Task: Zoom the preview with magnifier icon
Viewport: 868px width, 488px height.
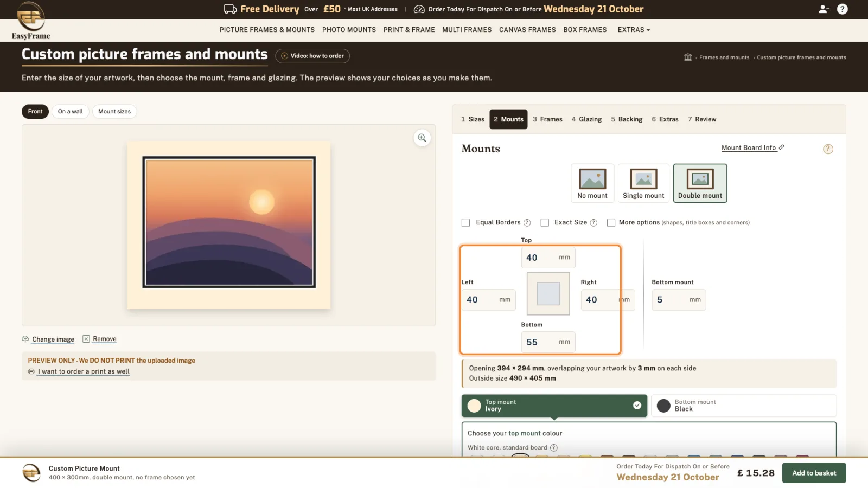Action: pyautogui.click(x=422, y=138)
